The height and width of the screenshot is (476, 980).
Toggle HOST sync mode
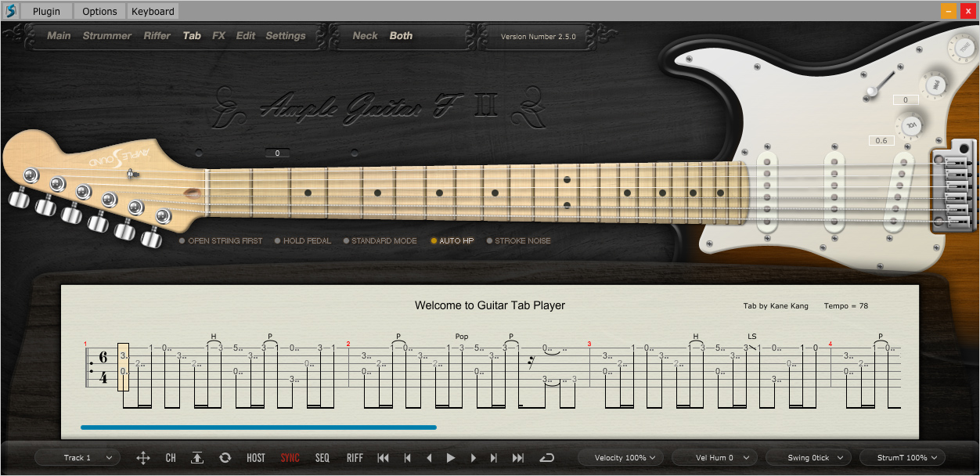[x=256, y=458]
